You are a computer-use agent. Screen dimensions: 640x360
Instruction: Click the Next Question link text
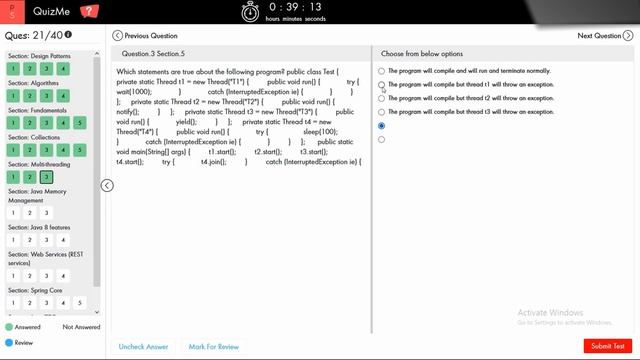click(599, 36)
